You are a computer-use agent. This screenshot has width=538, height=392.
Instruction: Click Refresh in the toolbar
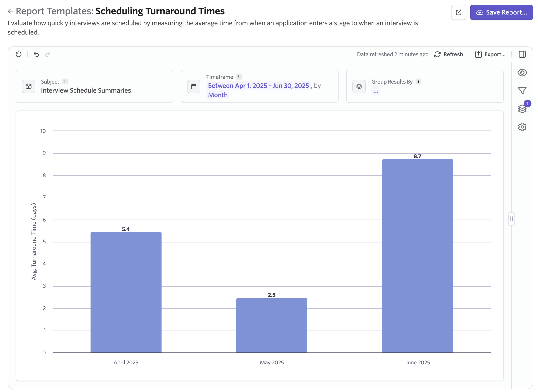tap(449, 54)
